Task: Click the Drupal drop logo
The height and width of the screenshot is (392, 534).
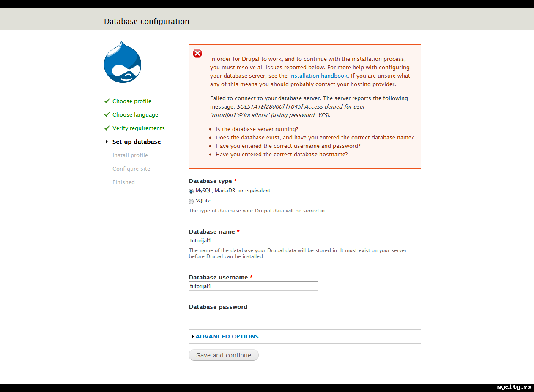Action: tap(122, 62)
